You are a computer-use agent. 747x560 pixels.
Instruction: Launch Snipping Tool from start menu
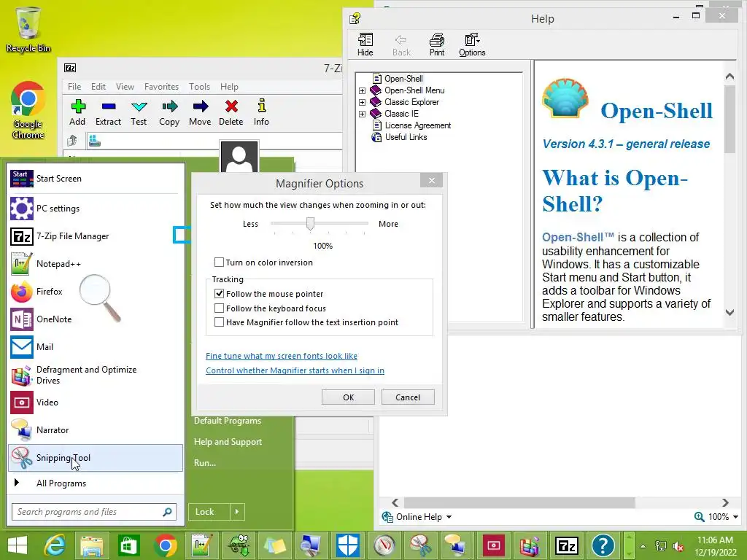coord(95,458)
